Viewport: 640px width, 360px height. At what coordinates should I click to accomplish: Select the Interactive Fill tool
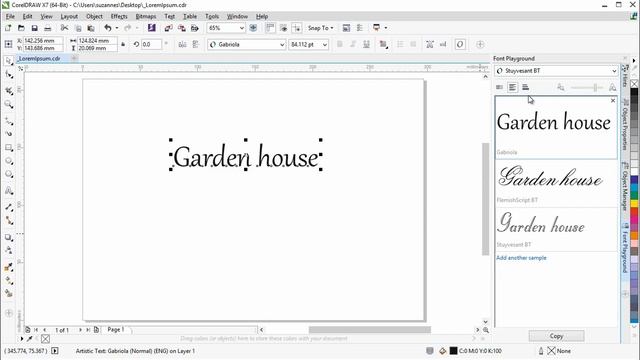(x=9, y=280)
